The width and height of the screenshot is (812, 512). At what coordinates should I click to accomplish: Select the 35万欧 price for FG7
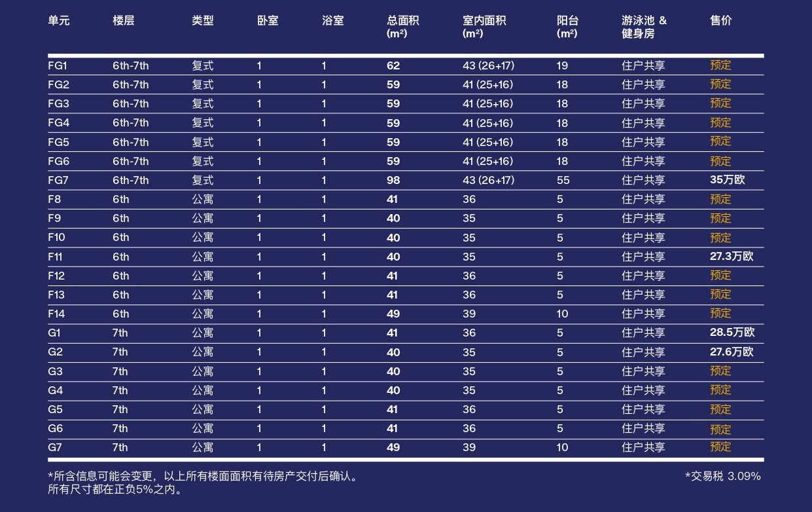point(727,180)
